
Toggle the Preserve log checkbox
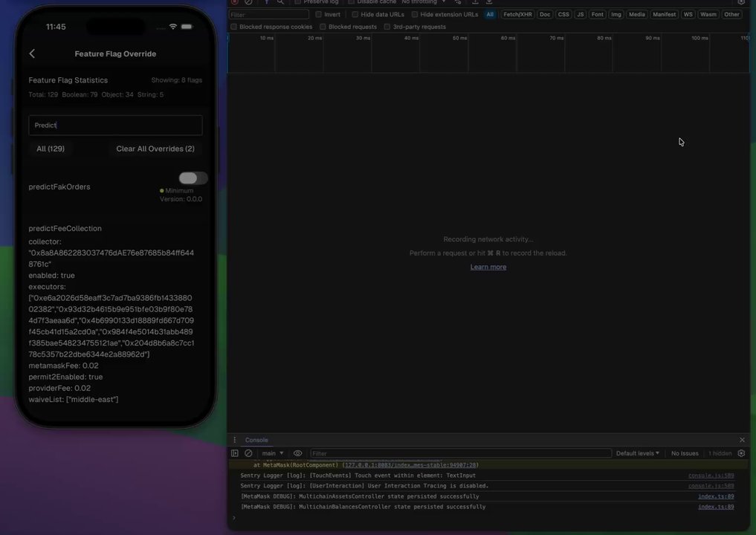point(297,2)
